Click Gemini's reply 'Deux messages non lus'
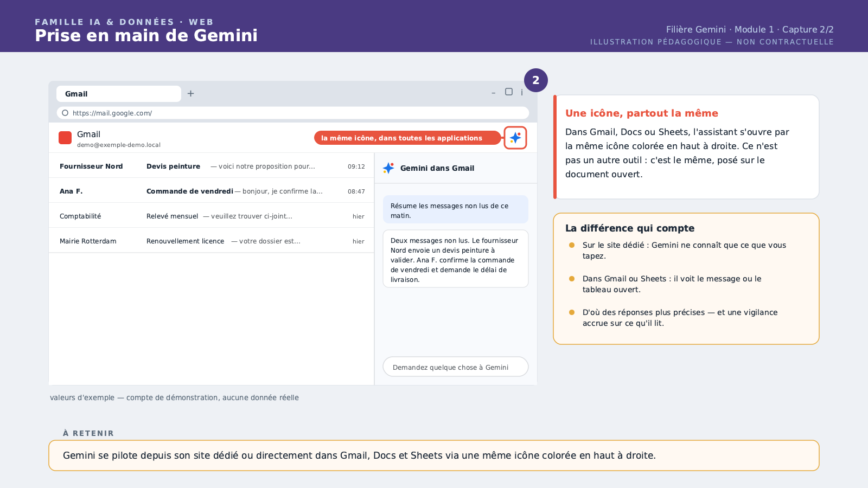 coord(456,259)
